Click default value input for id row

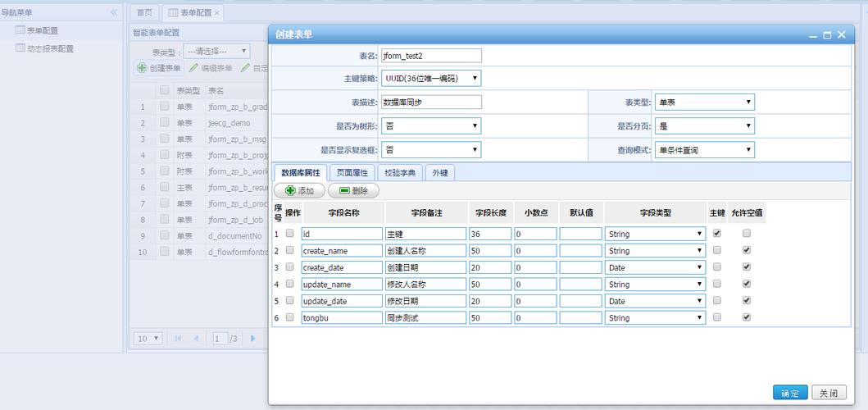pyautogui.click(x=580, y=234)
